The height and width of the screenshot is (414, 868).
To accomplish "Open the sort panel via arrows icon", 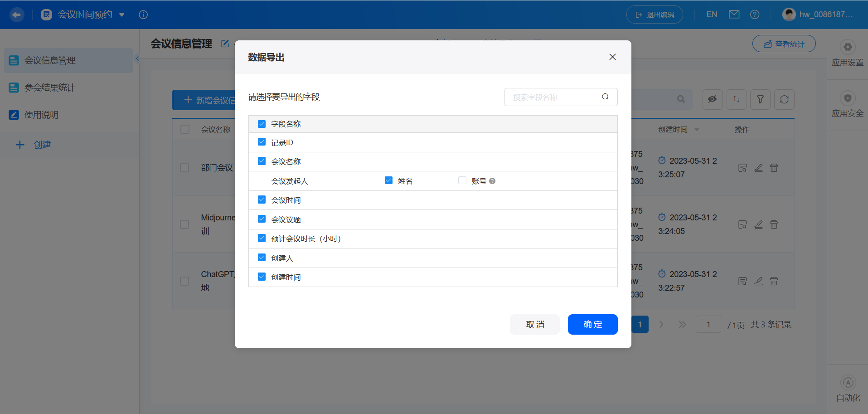I will tap(736, 99).
